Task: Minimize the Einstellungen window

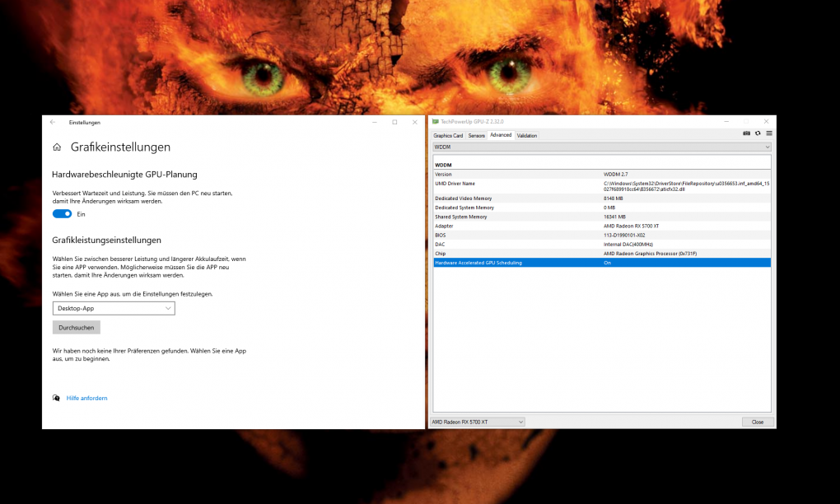Action: (x=375, y=122)
